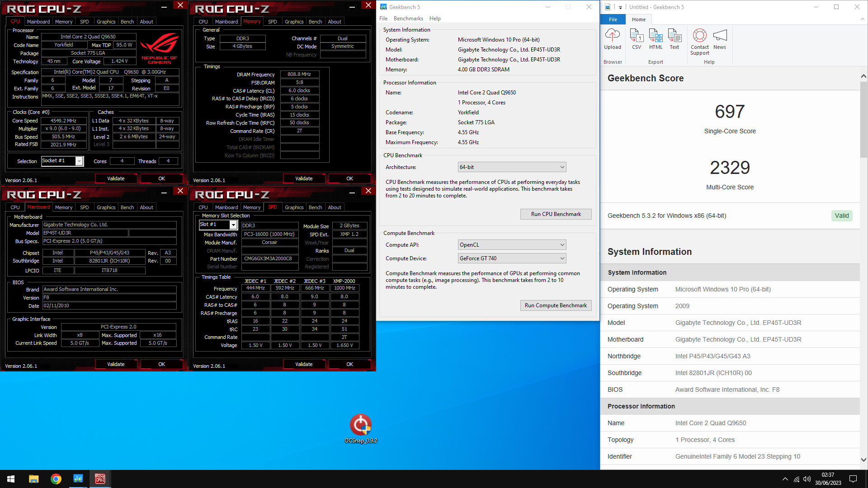Image resolution: width=868 pixels, height=488 pixels.
Task: Open the Socket #1 selection dropdown
Action: 62,161
